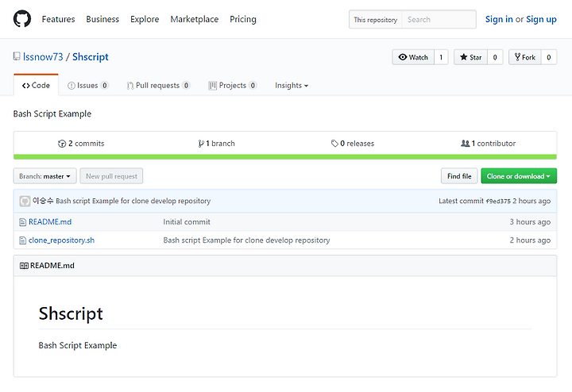Click the New pull request button
This screenshot has height=392, width=572.
point(111,176)
